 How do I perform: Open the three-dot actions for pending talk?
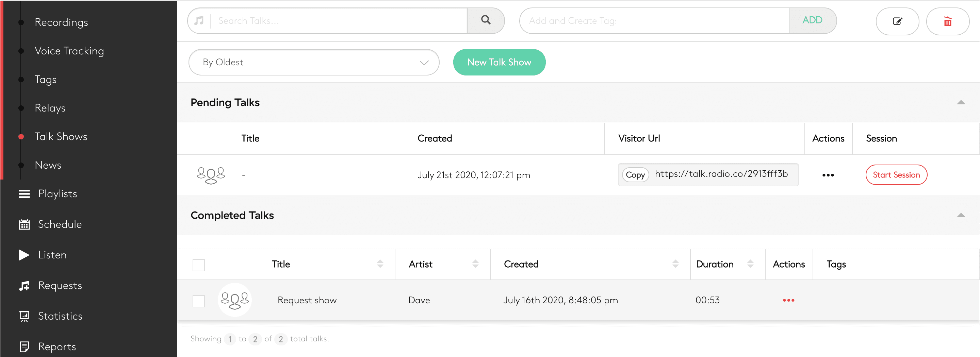pos(828,175)
